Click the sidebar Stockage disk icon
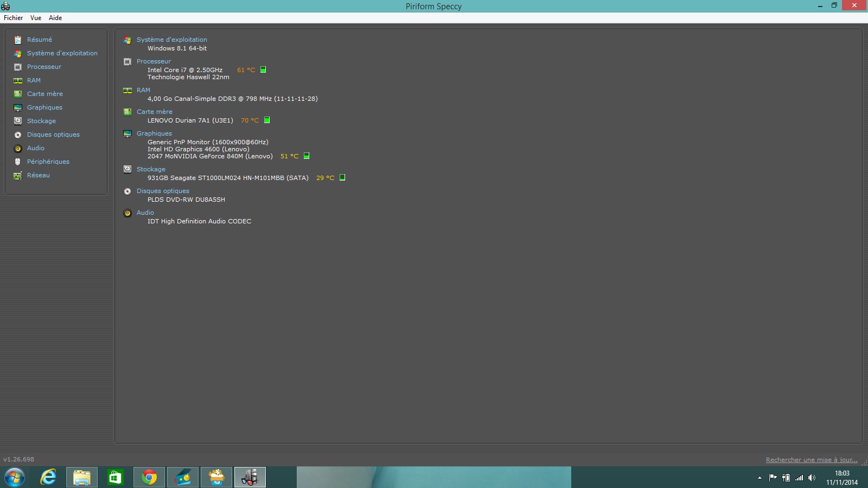This screenshot has height=488, width=868. [x=18, y=121]
